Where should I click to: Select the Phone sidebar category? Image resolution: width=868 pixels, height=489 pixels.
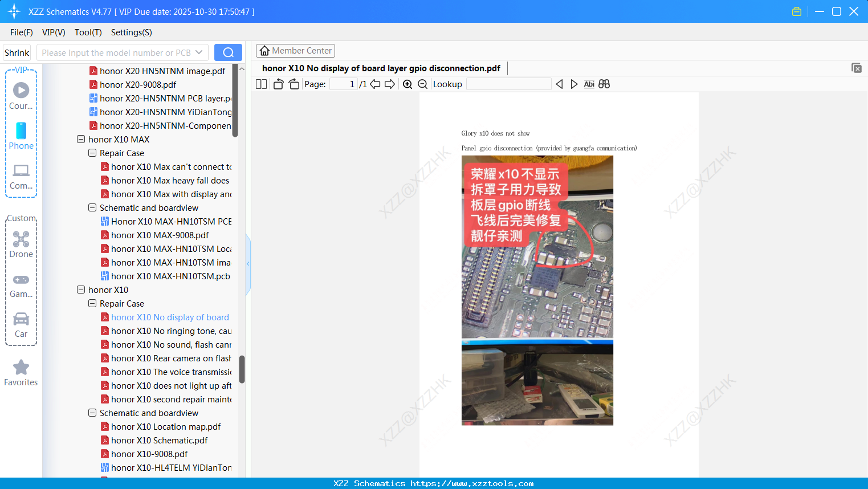tap(21, 136)
